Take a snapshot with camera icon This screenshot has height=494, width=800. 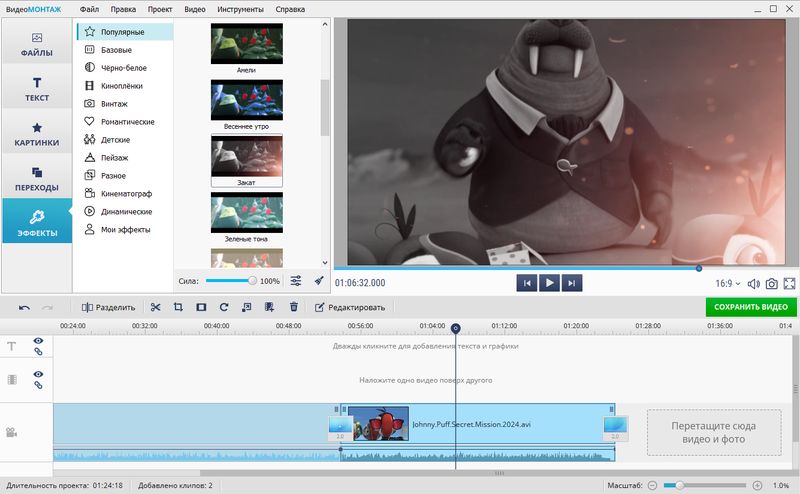772,284
